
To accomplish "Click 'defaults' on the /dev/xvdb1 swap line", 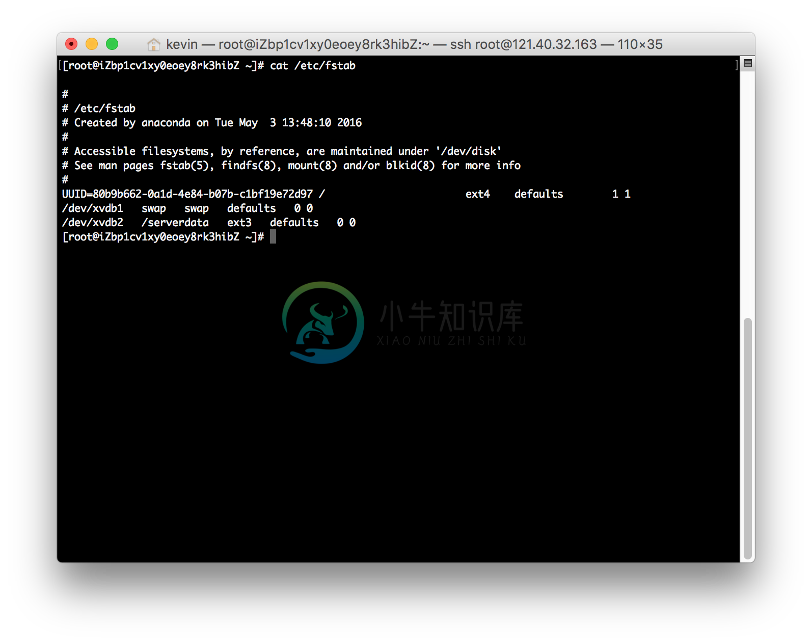I will coord(251,208).
